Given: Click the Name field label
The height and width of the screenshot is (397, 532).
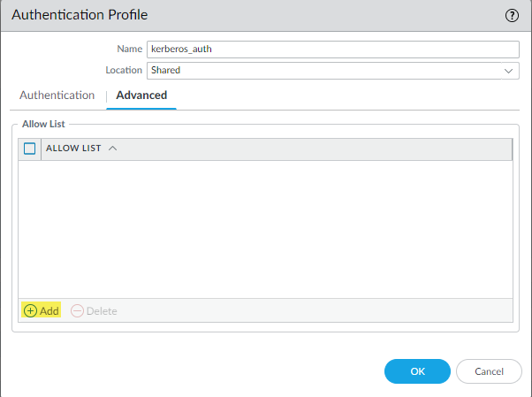Looking at the screenshot, I should pyautogui.click(x=129, y=50).
